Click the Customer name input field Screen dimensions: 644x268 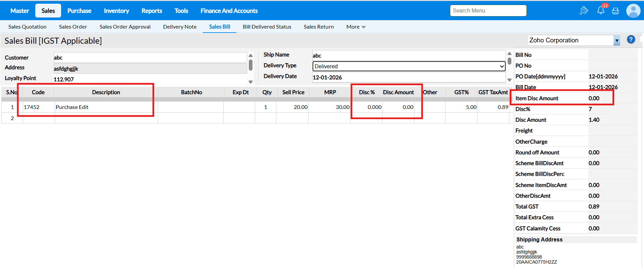[150, 58]
